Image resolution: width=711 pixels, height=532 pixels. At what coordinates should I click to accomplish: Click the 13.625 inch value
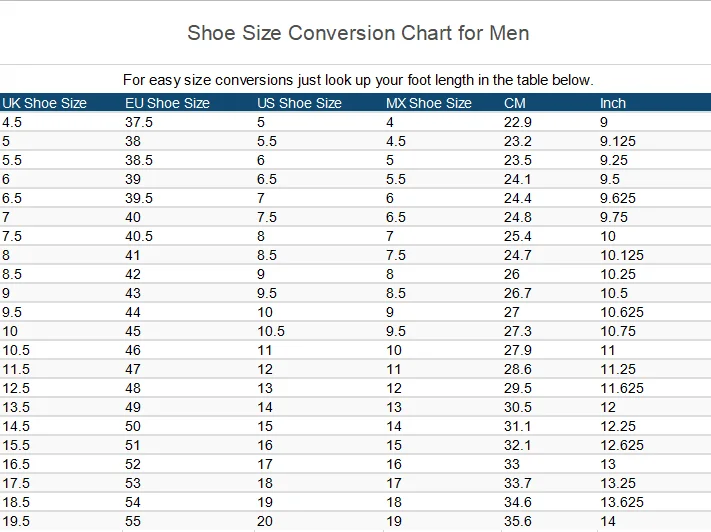click(622, 502)
